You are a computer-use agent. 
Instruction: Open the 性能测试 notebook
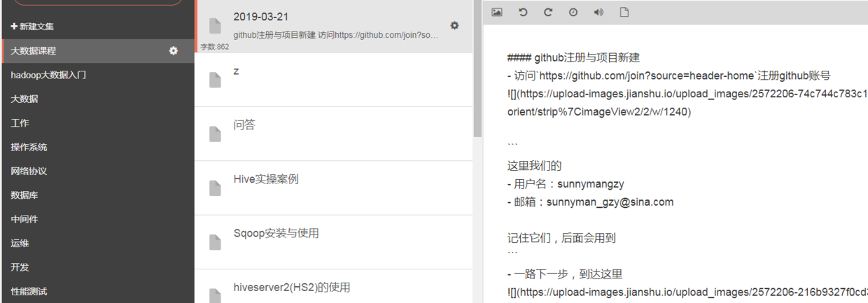click(97, 291)
